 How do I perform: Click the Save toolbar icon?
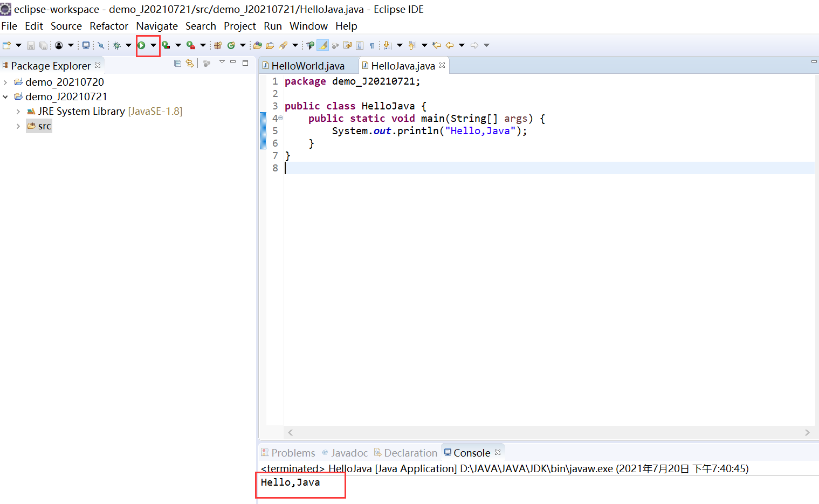31,45
